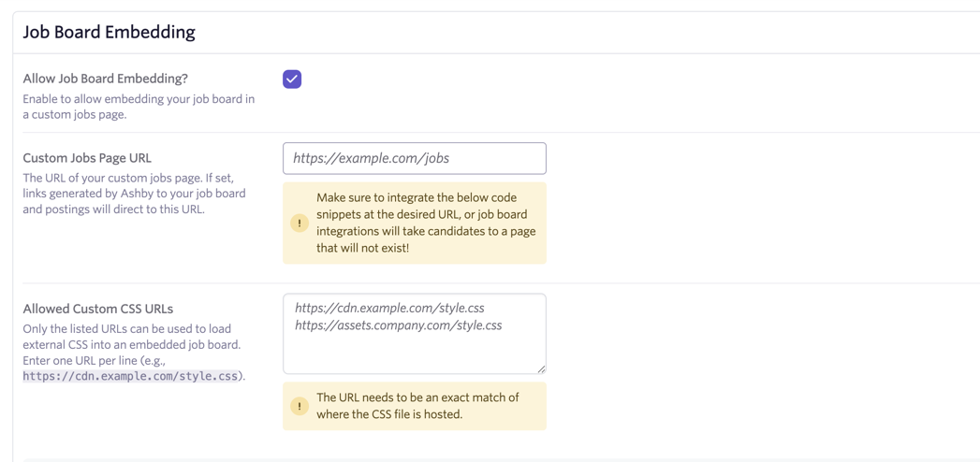Click the 'Allow Job Board Embedding?' label
This screenshot has height=462, width=980.
click(106, 79)
